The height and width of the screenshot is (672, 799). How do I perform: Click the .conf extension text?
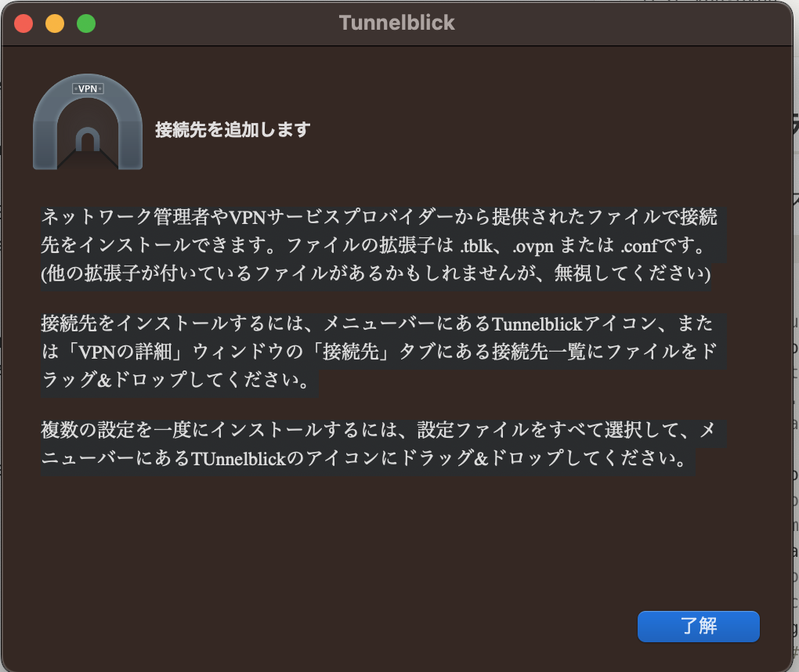[639, 246]
